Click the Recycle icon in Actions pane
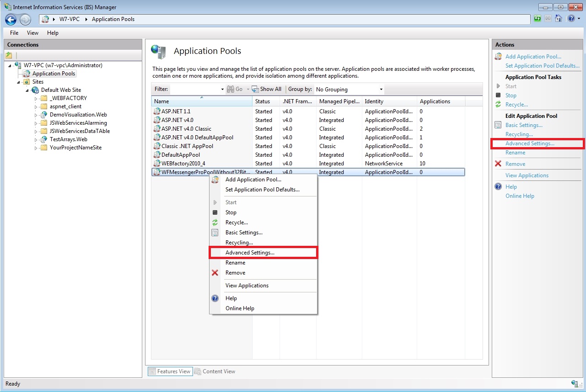 (498, 105)
